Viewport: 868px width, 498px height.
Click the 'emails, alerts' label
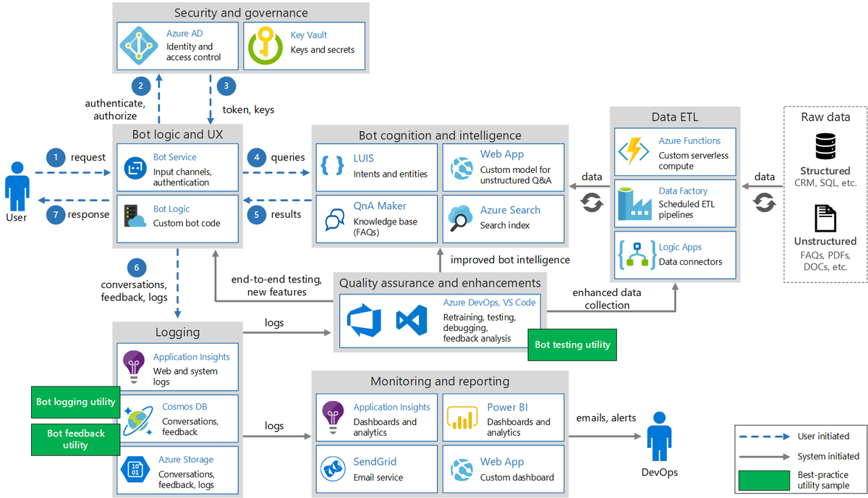(605, 418)
